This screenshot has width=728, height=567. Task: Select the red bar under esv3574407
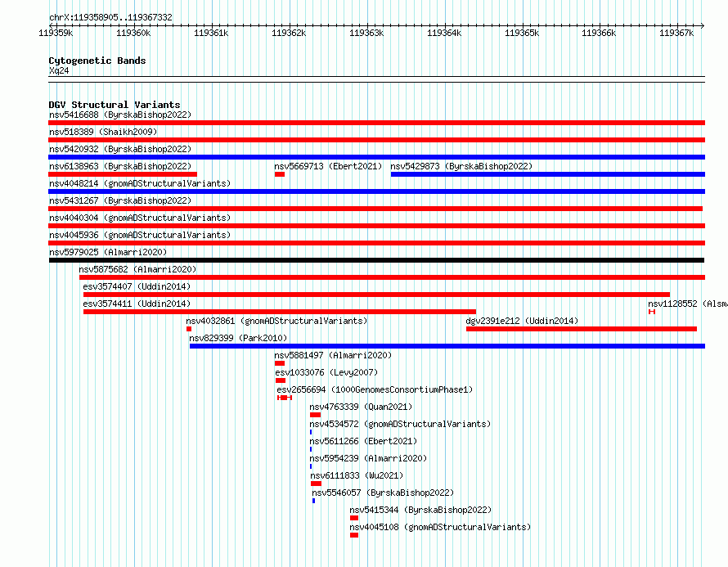tap(376, 295)
